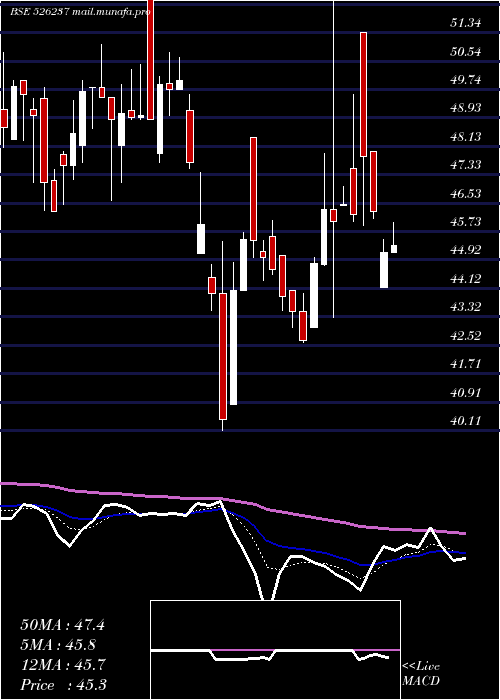Image resolution: width=500 pixels, height=700 pixels.
Task: Click the long red candle dropping to 40.11
Action: [223, 356]
